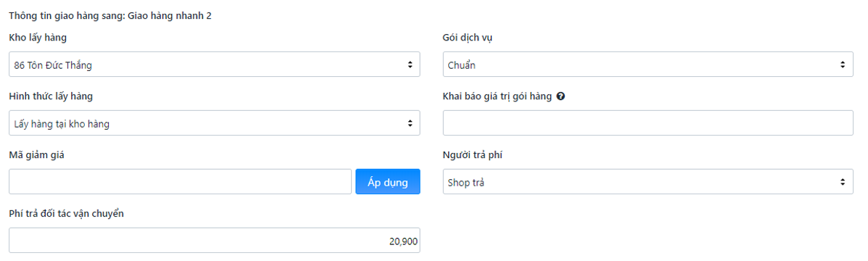Apply the discount code with Áp dụng
Viewport: 868px width, 261px height.
pos(387,182)
